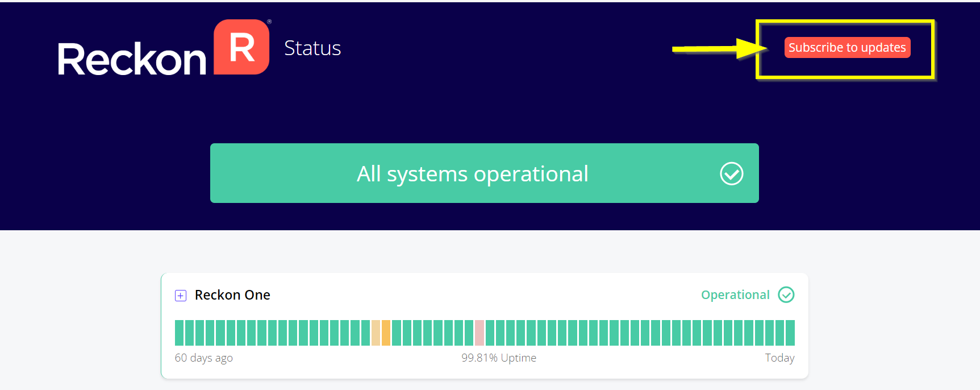Click the red R logo badge
Image resolution: width=980 pixels, height=390 pixels.
point(241,47)
